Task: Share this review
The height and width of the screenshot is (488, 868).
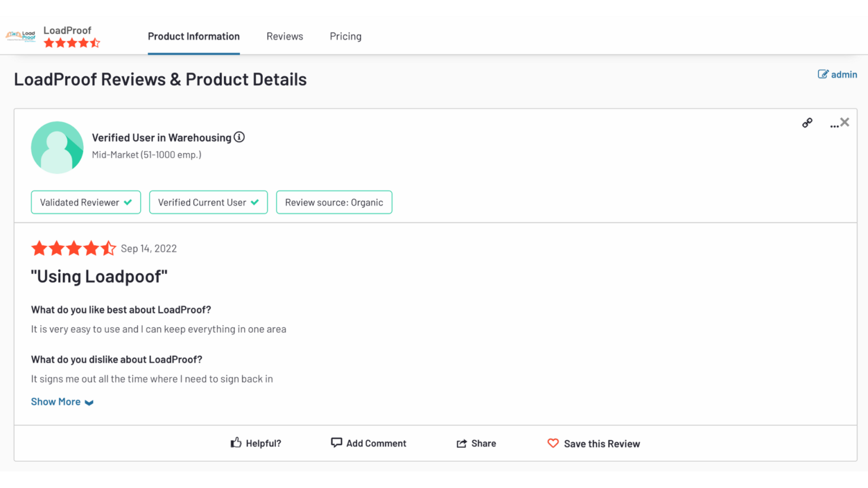Action: click(476, 443)
